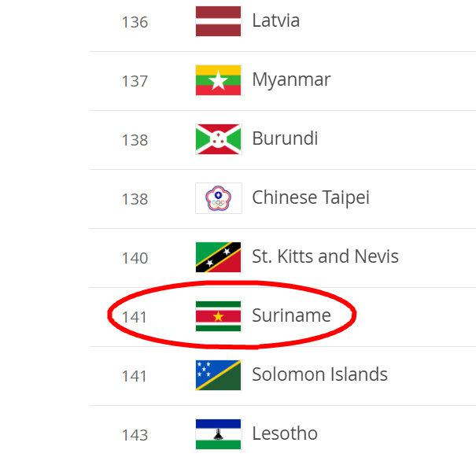Open the Myanmar team link
476x461 pixels.
point(291,79)
